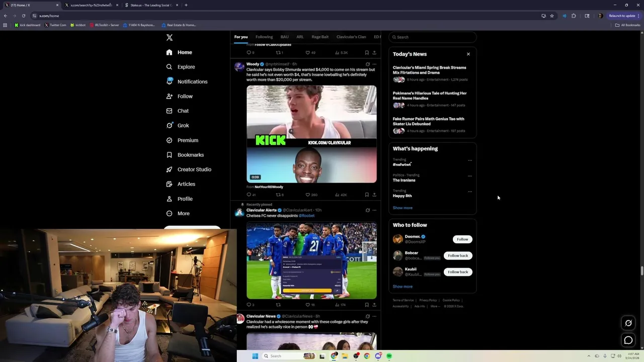The height and width of the screenshot is (362, 644).
Task: Open Creator Studio in the sidebar
Action: coord(189,169)
